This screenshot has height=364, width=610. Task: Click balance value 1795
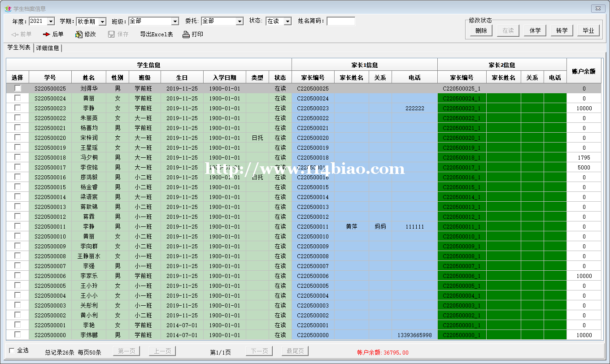point(584,157)
